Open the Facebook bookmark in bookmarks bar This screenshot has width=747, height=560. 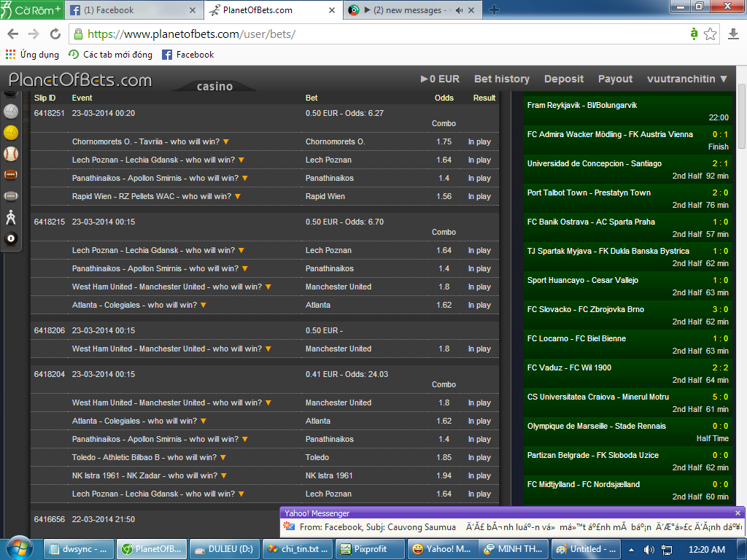pos(188,55)
